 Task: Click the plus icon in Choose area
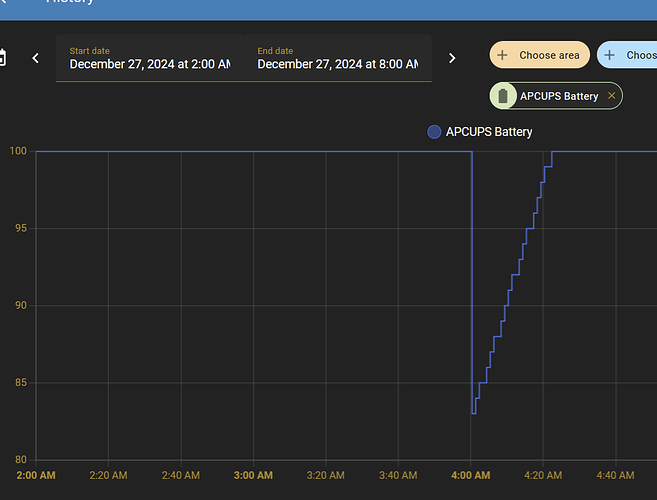(503, 55)
